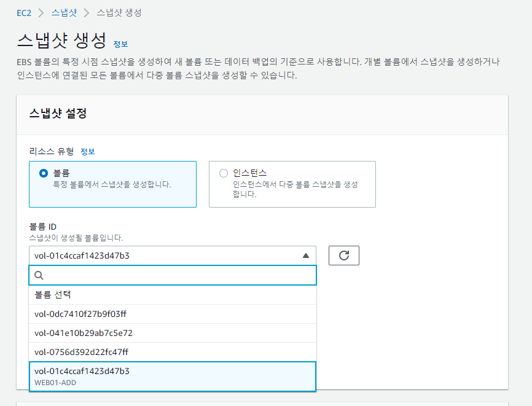This screenshot has height=406, width=532.
Task: Select the 인스턴스 resource type radio
Action: [x=223, y=173]
